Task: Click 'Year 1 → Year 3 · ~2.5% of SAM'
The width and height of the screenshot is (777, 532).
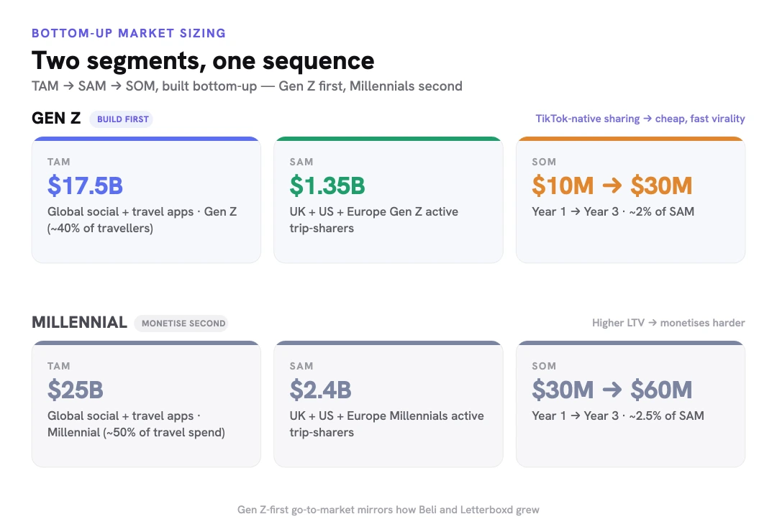Action: click(x=618, y=416)
